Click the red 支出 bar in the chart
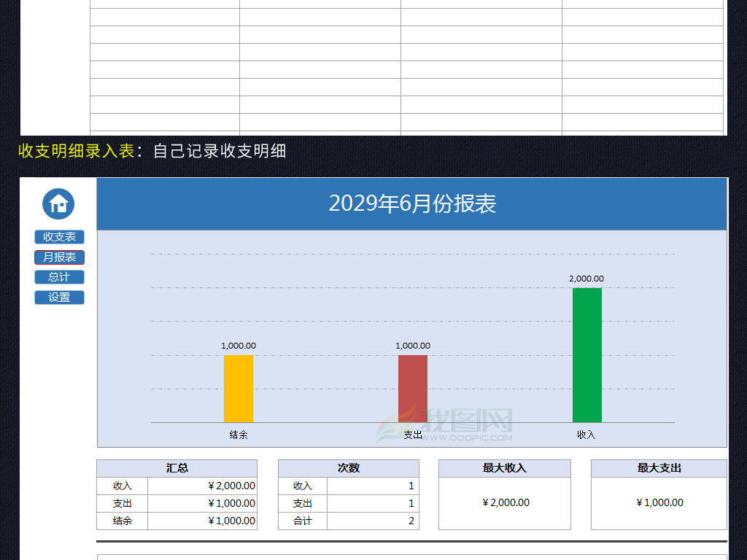This screenshot has height=560, width=747. click(414, 389)
